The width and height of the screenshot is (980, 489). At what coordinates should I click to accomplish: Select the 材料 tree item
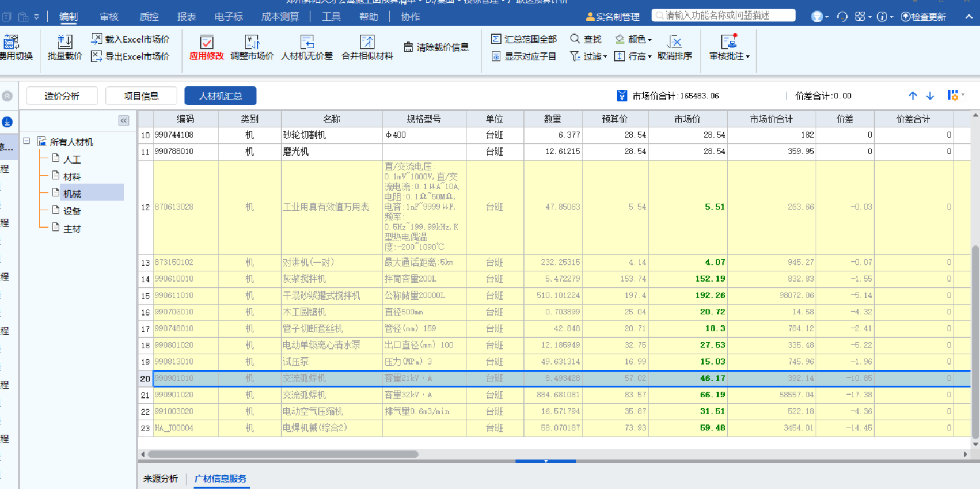[72, 176]
